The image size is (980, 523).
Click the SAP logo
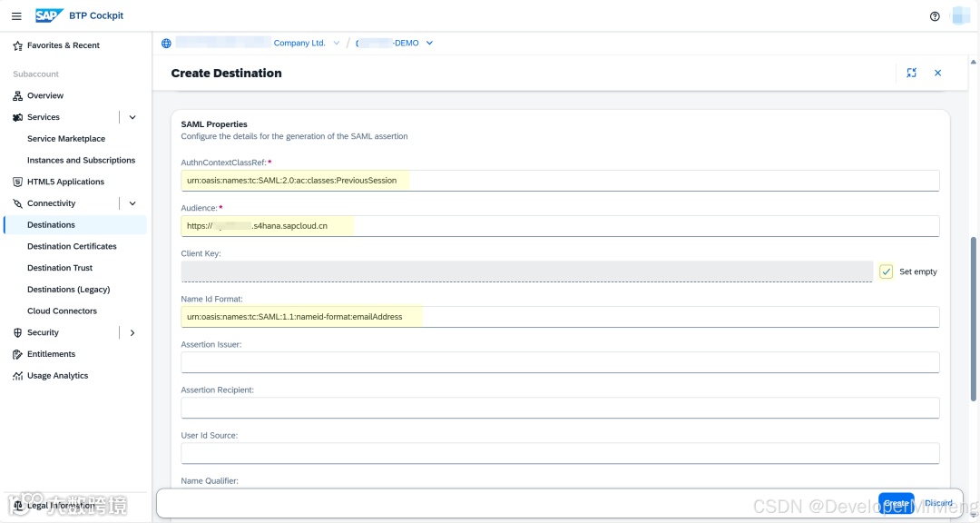click(48, 15)
